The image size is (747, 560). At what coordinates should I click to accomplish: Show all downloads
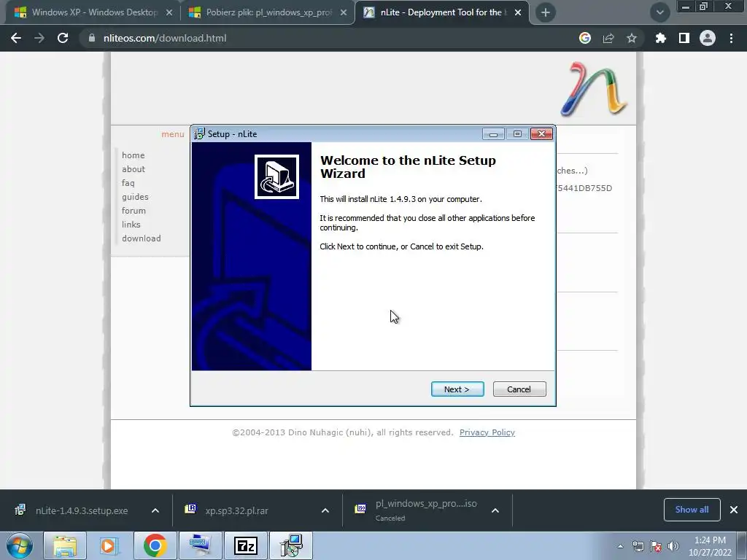(692, 510)
